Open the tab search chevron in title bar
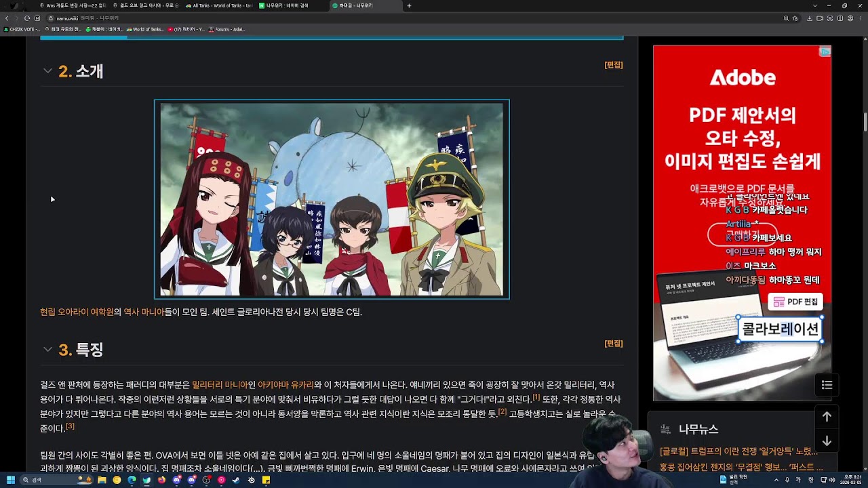The width and height of the screenshot is (868, 488). (x=814, y=5)
